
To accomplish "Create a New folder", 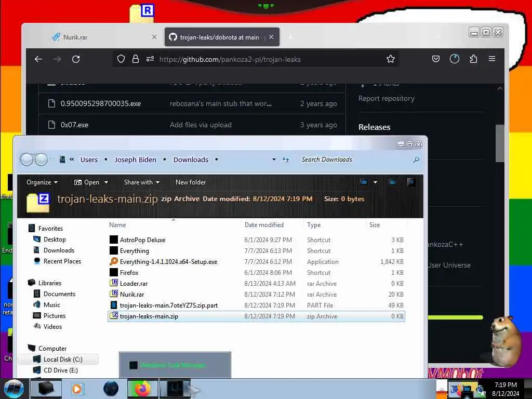I will coord(191,182).
